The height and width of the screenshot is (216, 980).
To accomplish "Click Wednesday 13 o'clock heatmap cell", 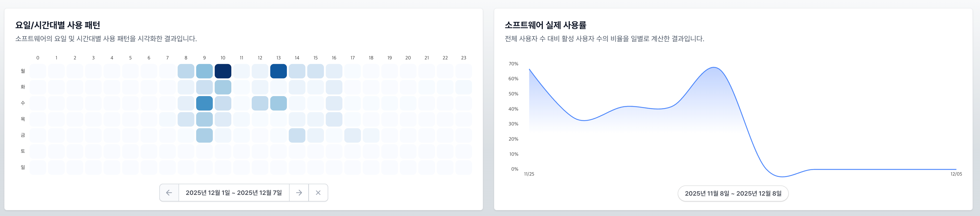I will (278, 103).
